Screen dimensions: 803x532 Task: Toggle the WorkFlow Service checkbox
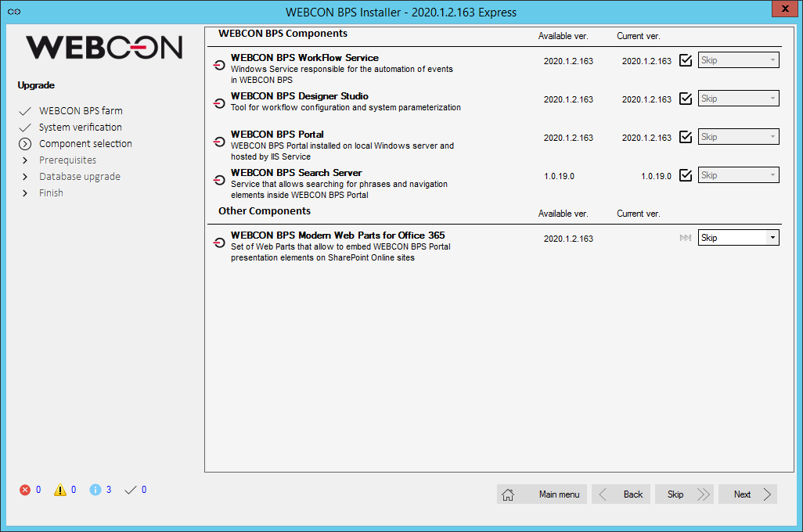[685, 59]
